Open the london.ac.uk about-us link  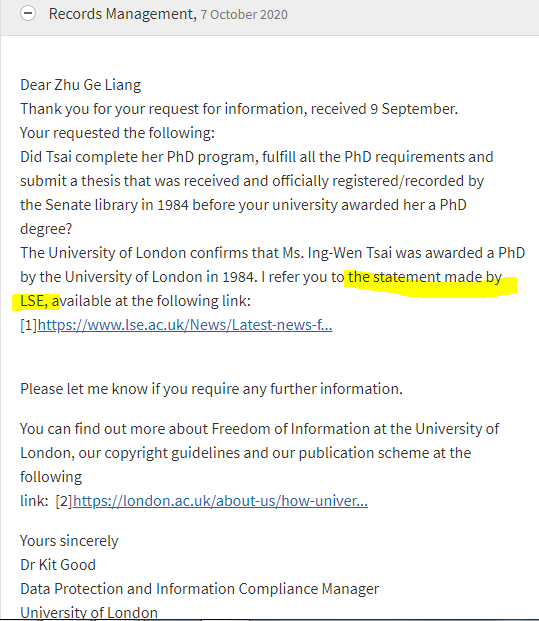tap(220, 501)
